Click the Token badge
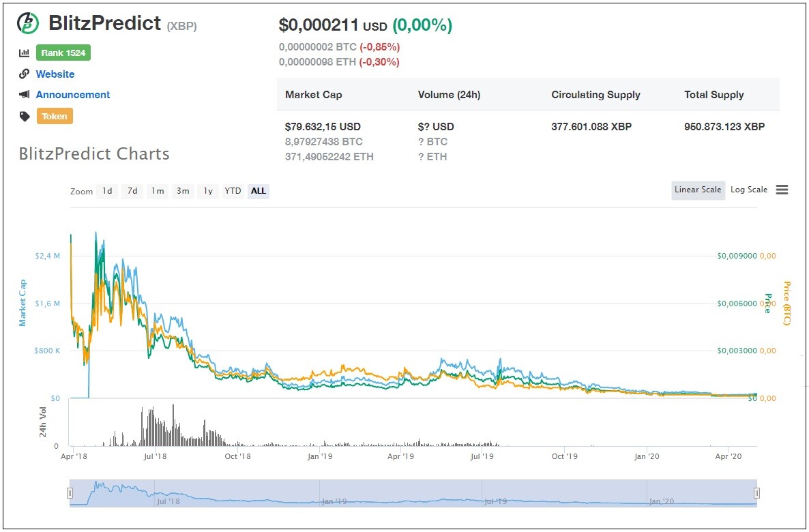 click(55, 116)
